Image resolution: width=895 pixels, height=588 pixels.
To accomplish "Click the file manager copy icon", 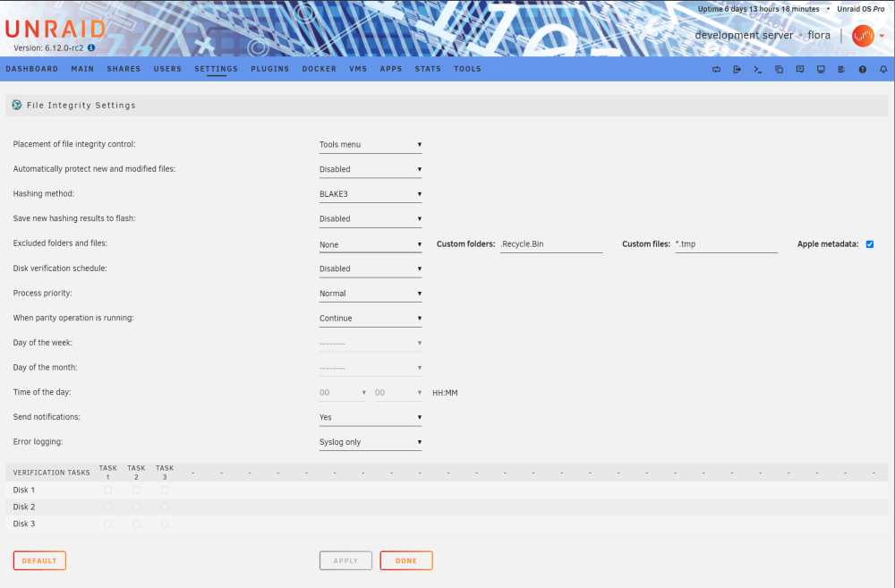I will [x=780, y=69].
